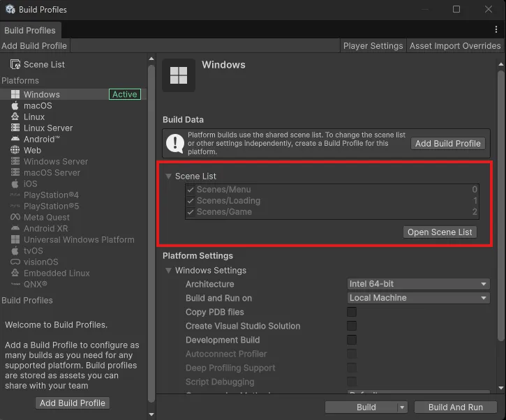Enable Create Visual Studio Solution checkbox
The image size is (506, 420).
click(x=352, y=326)
